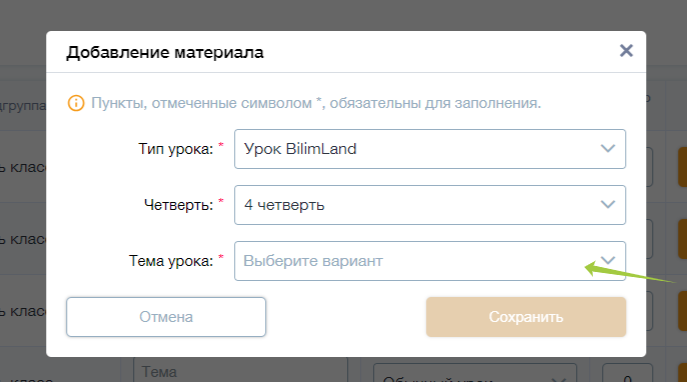
Task: Click the Тема input field in background page
Action: pos(241,370)
